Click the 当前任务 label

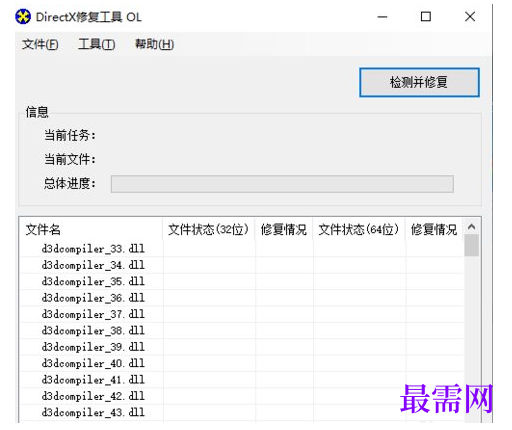point(70,135)
